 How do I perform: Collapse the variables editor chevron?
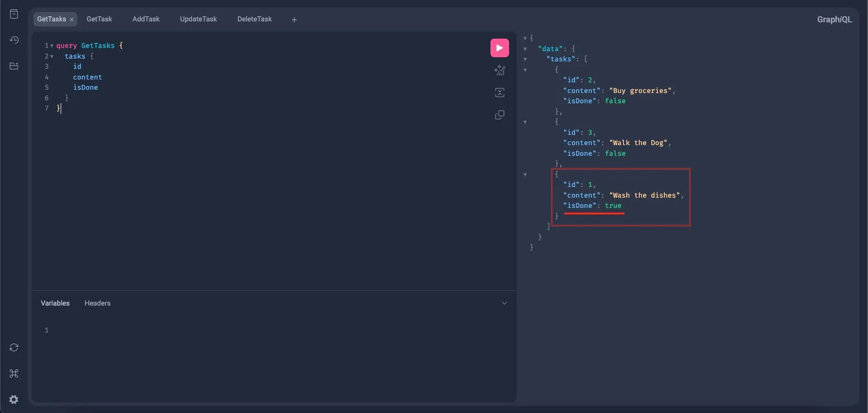point(504,303)
